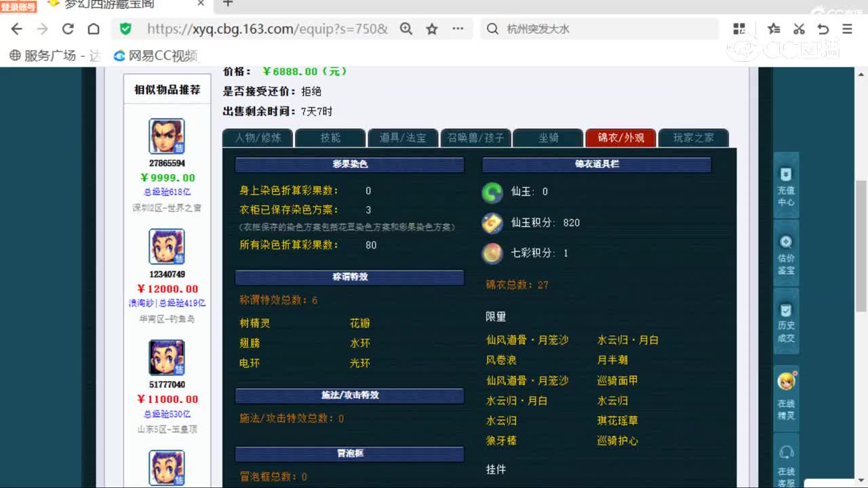Bookmark this page with the star icon
The height and width of the screenshot is (488, 868).
pyautogui.click(x=431, y=29)
